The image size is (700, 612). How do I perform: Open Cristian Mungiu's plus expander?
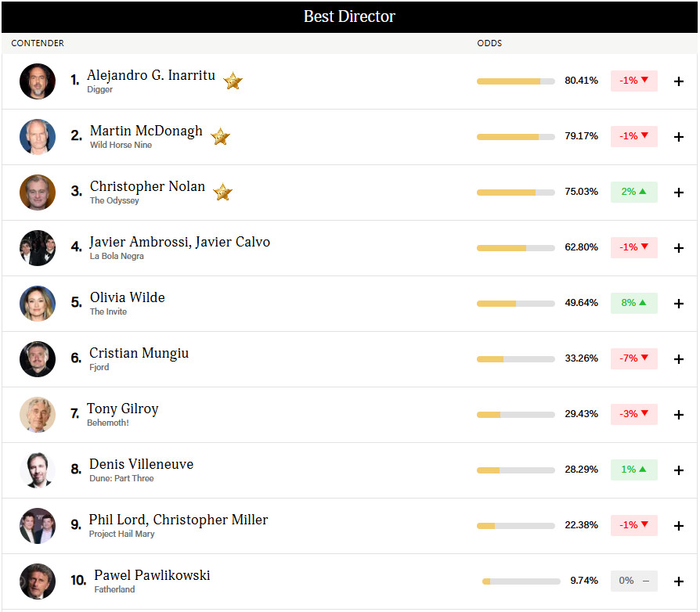pyautogui.click(x=679, y=359)
